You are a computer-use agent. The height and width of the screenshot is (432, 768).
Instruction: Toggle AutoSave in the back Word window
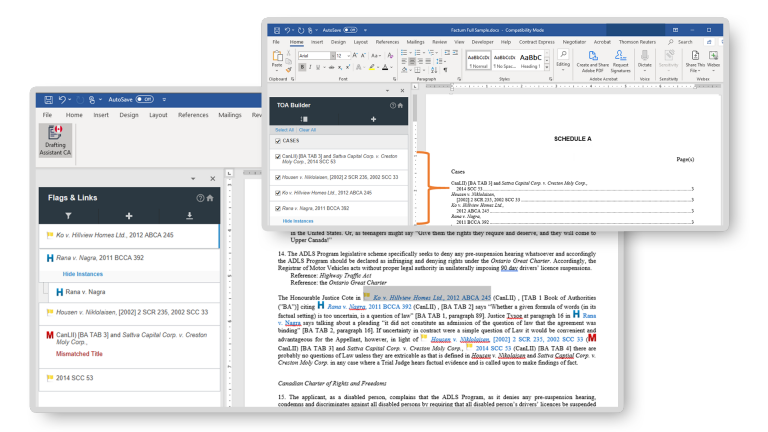[145, 99]
